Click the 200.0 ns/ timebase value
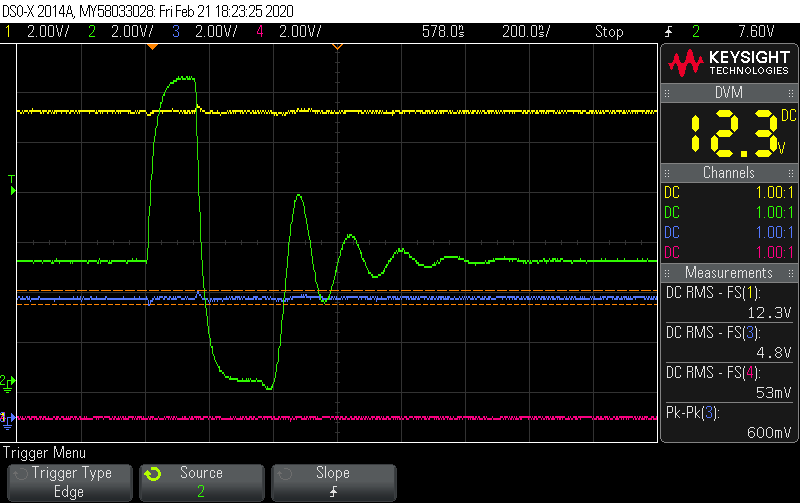The width and height of the screenshot is (800, 503). pyautogui.click(x=526, y=32)
